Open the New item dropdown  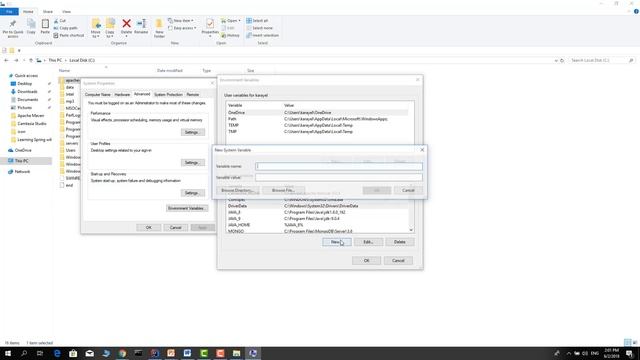click(181, 21)
